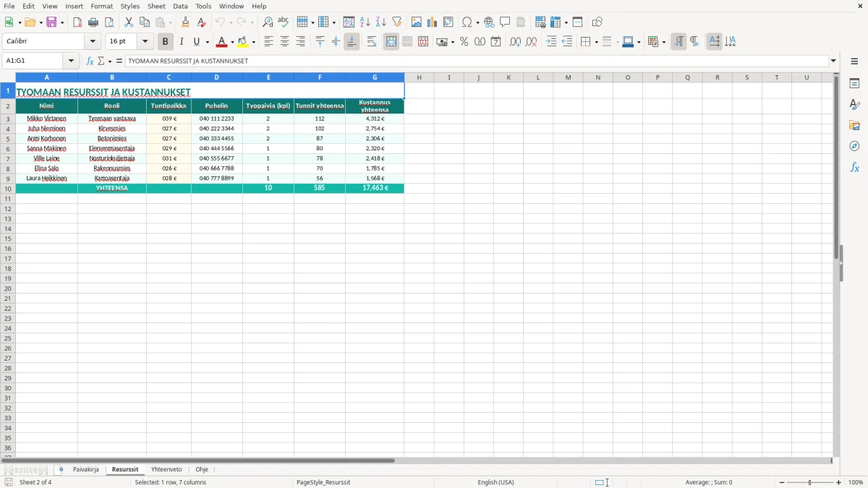
Task: Toggle Underline formatting
Action: tap(195, 42)
